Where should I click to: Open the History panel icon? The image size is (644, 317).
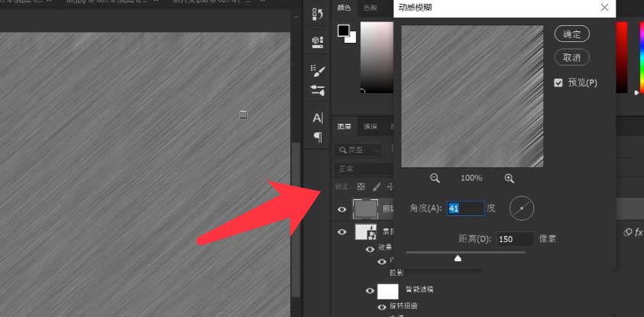318,15
